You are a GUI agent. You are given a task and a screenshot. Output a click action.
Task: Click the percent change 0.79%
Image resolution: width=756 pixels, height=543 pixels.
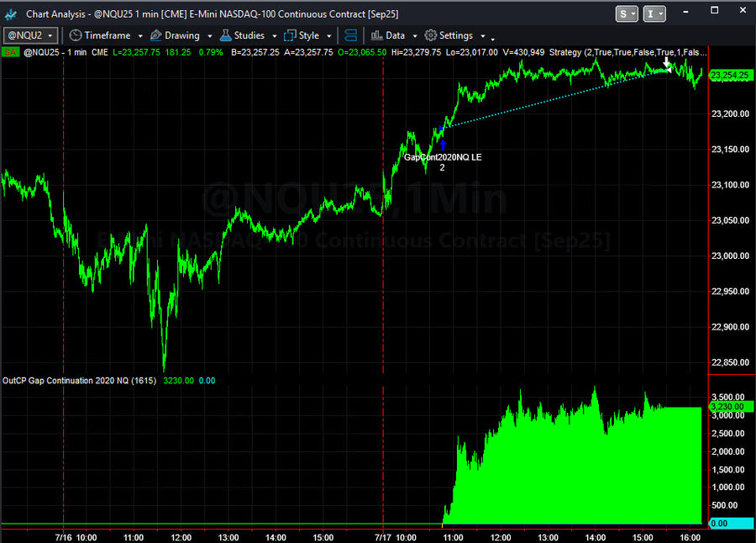coord(211,52)
